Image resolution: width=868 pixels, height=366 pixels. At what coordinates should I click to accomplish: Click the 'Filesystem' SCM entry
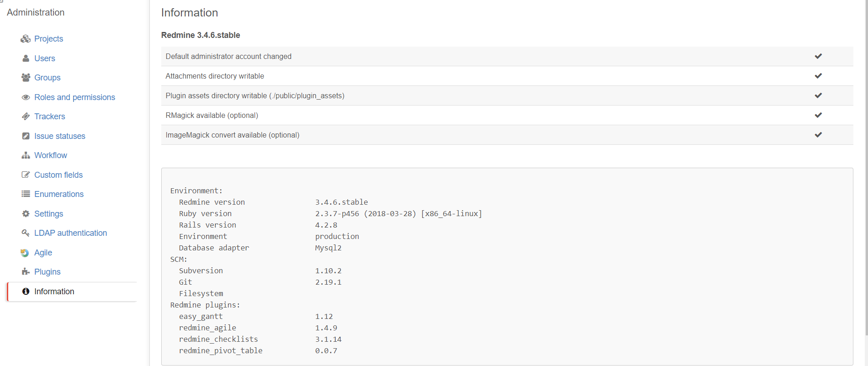[201, 293]
